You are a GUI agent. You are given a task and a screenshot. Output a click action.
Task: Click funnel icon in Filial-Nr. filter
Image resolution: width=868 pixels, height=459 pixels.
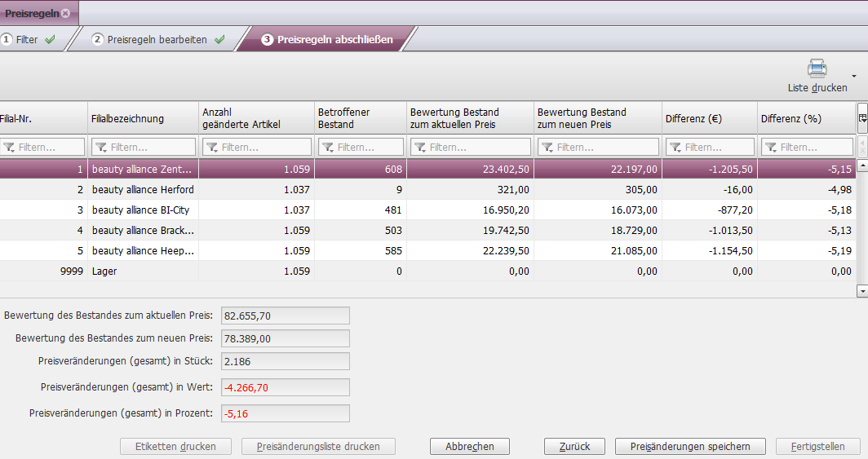tap(9, 147)
